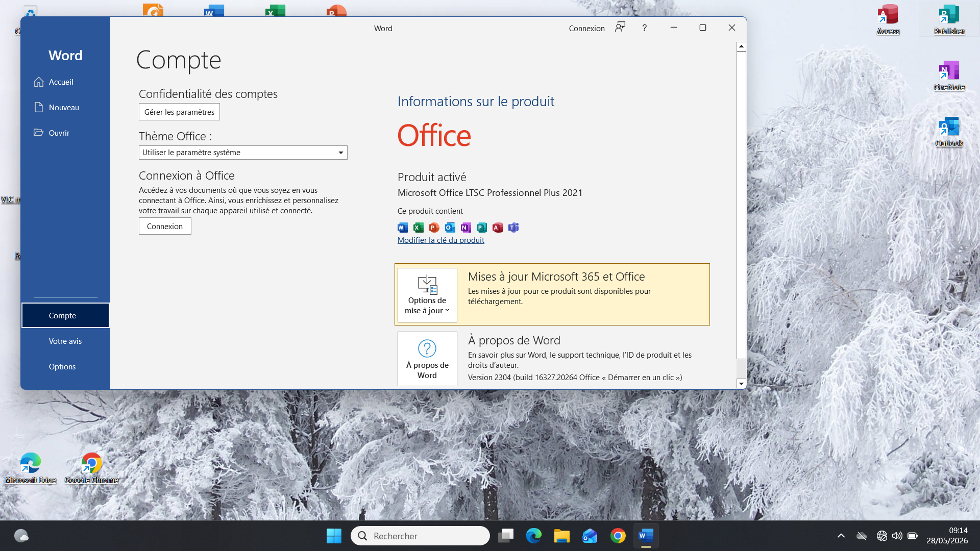The image size is (980, 551).
Task: Select Nouveau in Word sidebar
Action: click(x=65, y=108)
